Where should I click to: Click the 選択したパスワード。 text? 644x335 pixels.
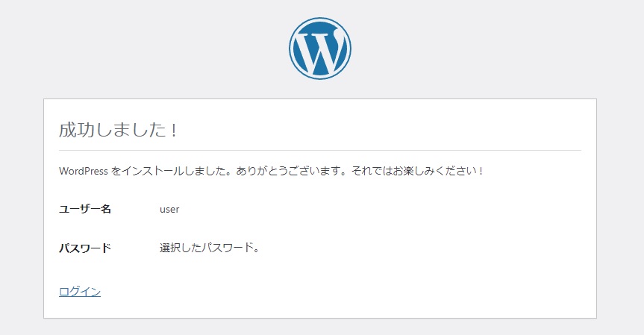click(x=209, y=248)
